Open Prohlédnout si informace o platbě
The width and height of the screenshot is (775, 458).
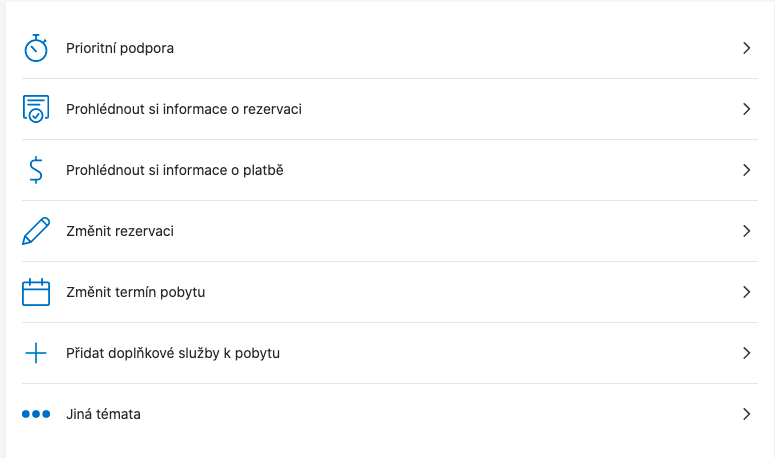pos(175,170)
